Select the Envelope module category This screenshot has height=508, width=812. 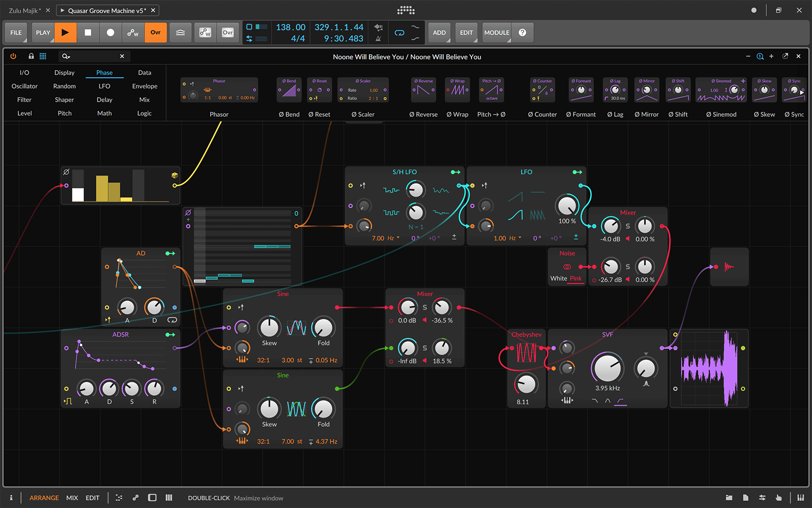click(x=145, y=86)
